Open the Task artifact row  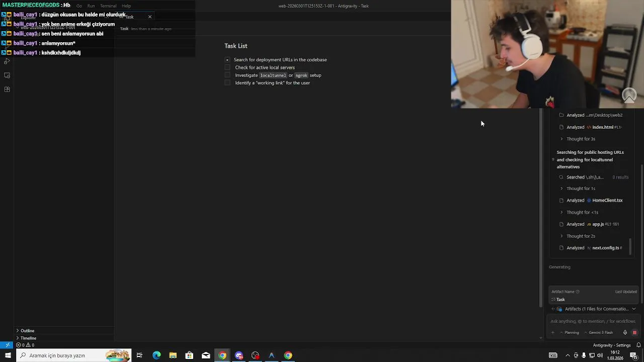point(594,300)
